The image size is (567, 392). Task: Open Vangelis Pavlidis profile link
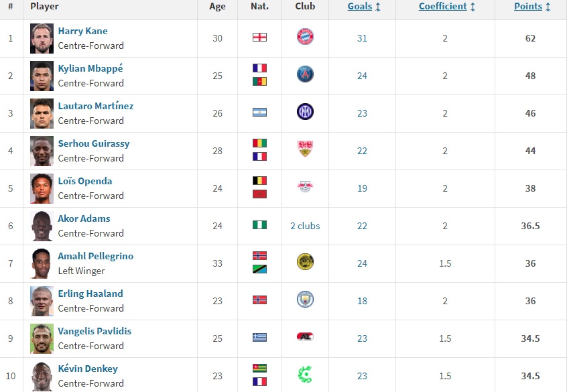(94, 331)
